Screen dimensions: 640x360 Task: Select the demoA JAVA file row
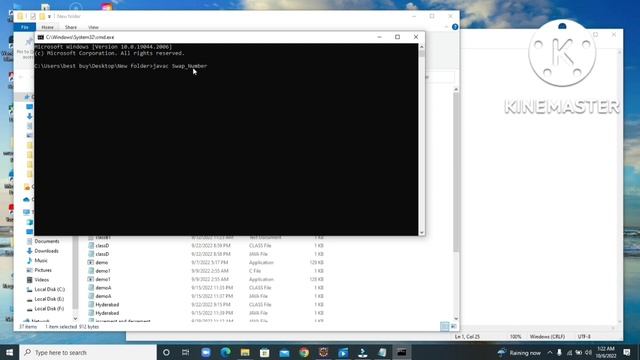pyautogui.click(x=206, y=296)
